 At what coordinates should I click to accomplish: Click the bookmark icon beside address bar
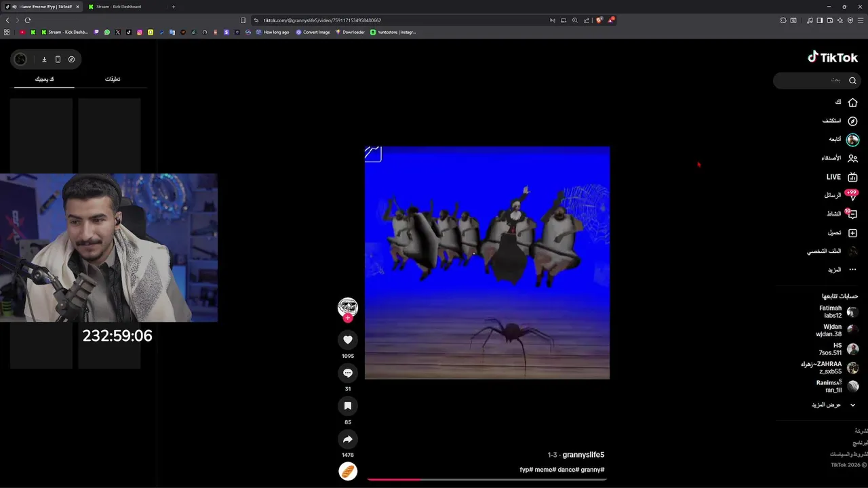[243, 20]
